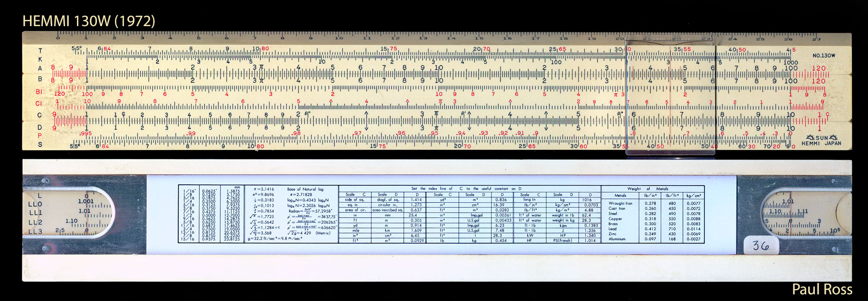Image resolution: width=868 pixels, height=301 pixels.
Task: Click the "weight in lb" table cell
Action: pyautogui.click(x=563, y=215)
